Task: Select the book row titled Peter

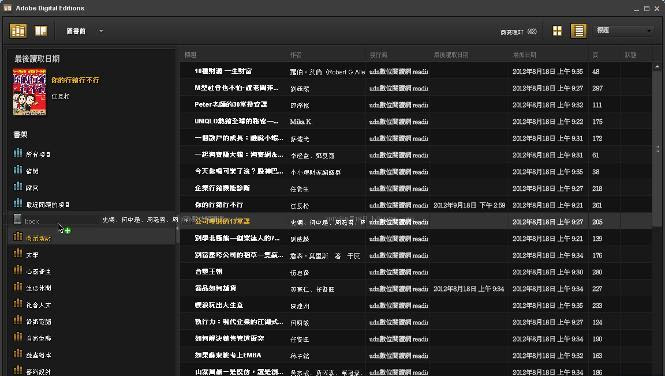Action: tap(416, 105)
